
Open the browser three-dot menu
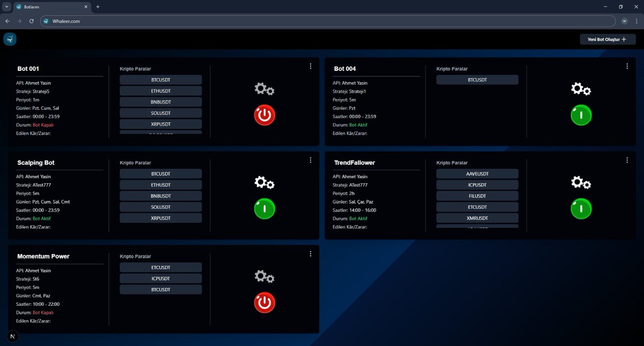(636, 21)
